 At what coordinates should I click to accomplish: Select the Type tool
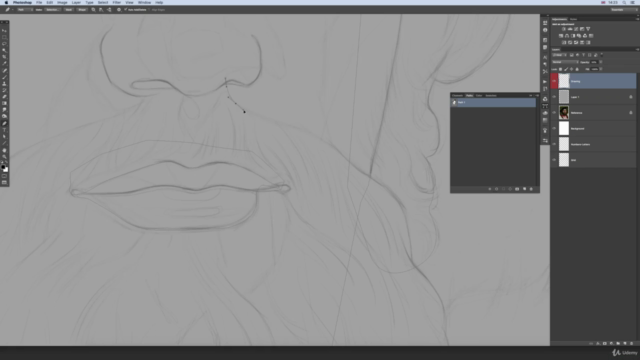(x=4, y=130)
